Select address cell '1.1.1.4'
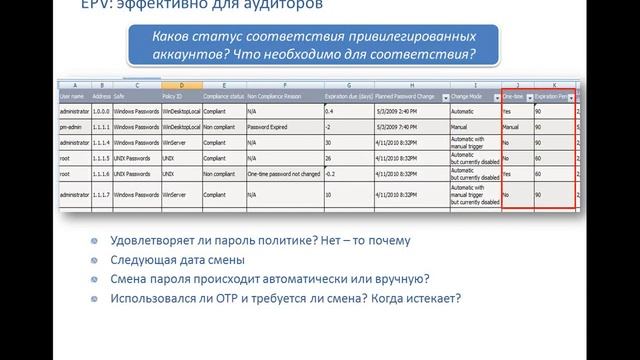640x360 pixels. pyautogui.click(x=102, y=143)
